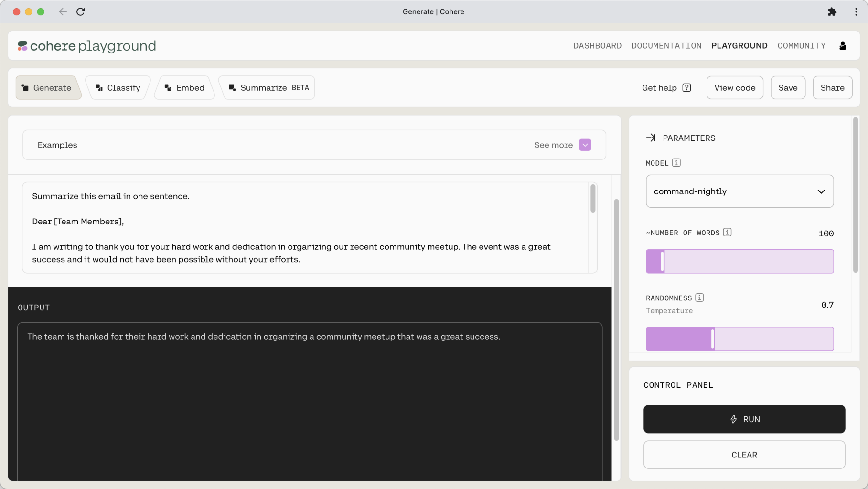Viewport: 868px width, 489px height.
Task: Click the Number of Words info icon
Action: tap(727, 233)
